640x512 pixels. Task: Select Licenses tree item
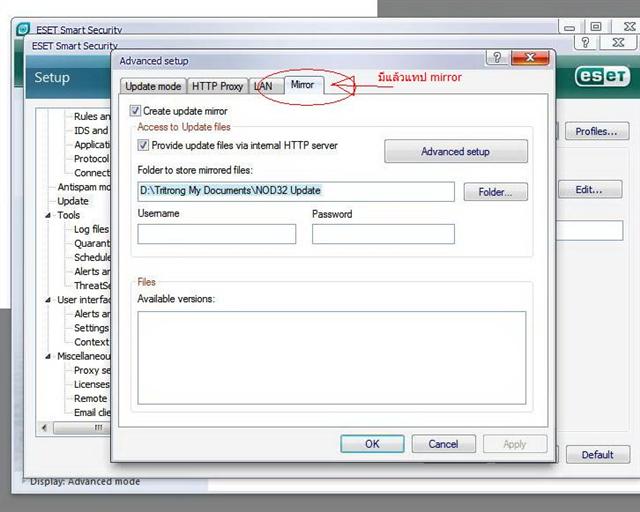click(x=91, y=385)
